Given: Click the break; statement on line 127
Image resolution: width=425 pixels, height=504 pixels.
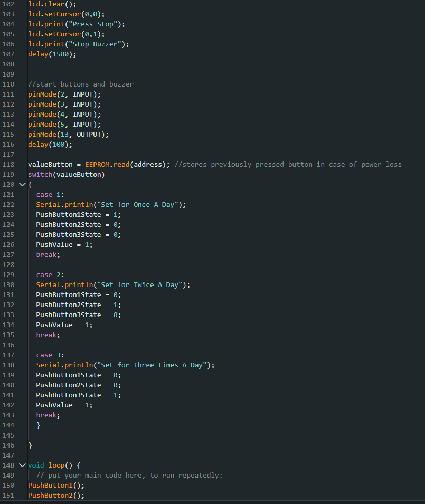Looking at the screenshot, I should [x=48, y=255].
